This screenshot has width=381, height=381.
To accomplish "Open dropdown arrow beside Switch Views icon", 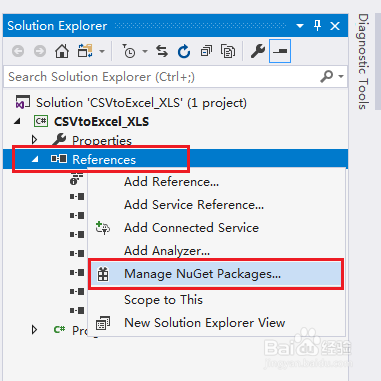I will click(102, 51).
